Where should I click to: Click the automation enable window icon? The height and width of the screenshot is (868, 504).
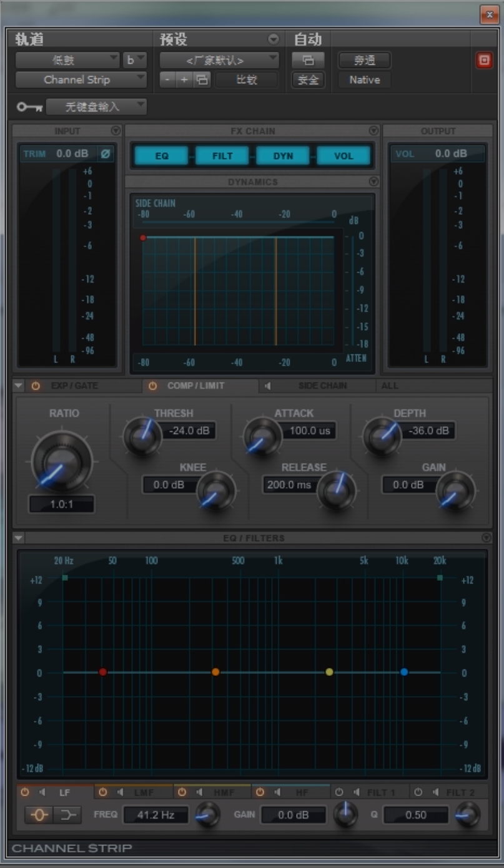pos(308,61)
